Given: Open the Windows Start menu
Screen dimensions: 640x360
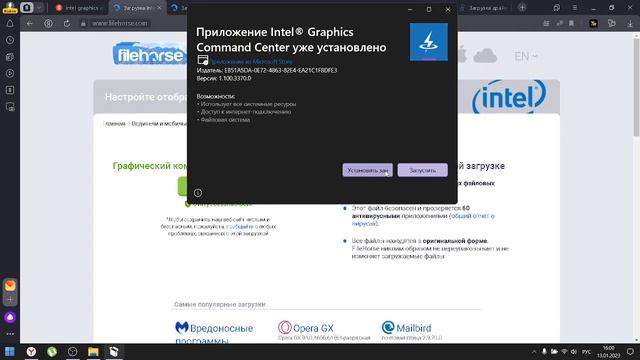Looking at the screenshot, I should click(x=10, y=351).
